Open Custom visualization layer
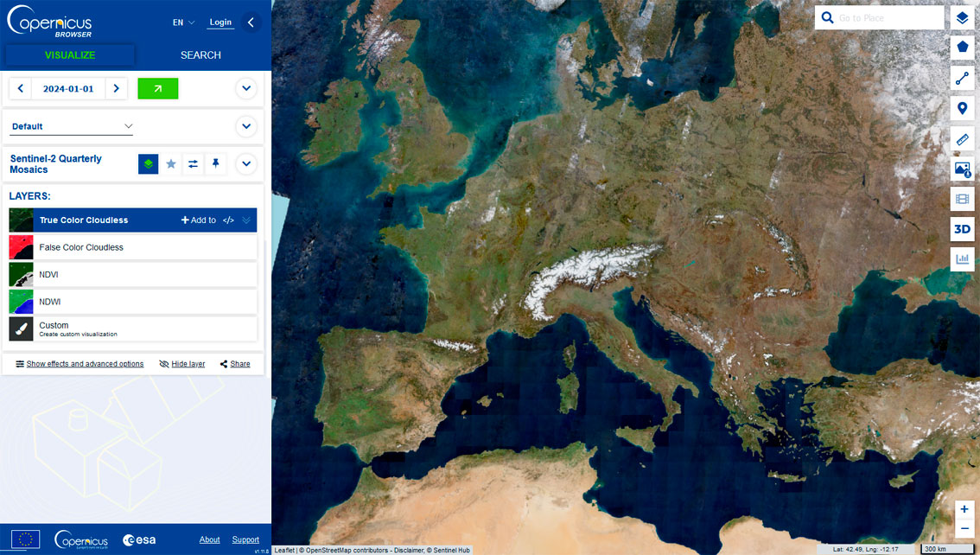Screen dimensions: 980x555 [132, 329]
